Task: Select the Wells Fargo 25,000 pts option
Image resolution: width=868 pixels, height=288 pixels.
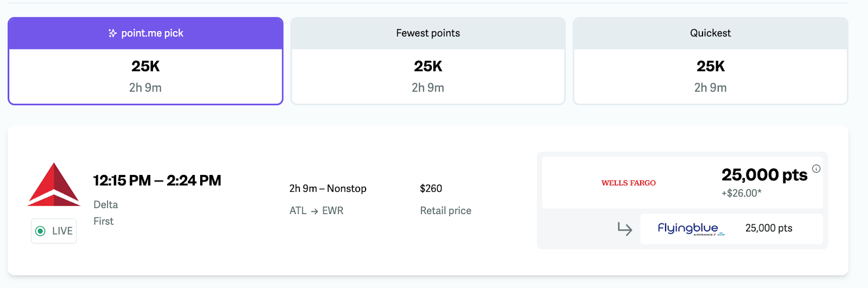Action: click(764, 175)
